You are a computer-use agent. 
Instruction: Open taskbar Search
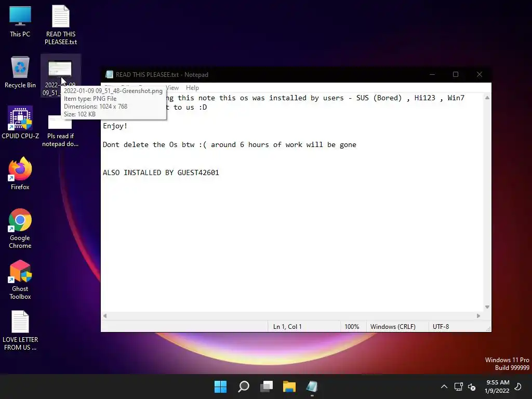[244, 387]
